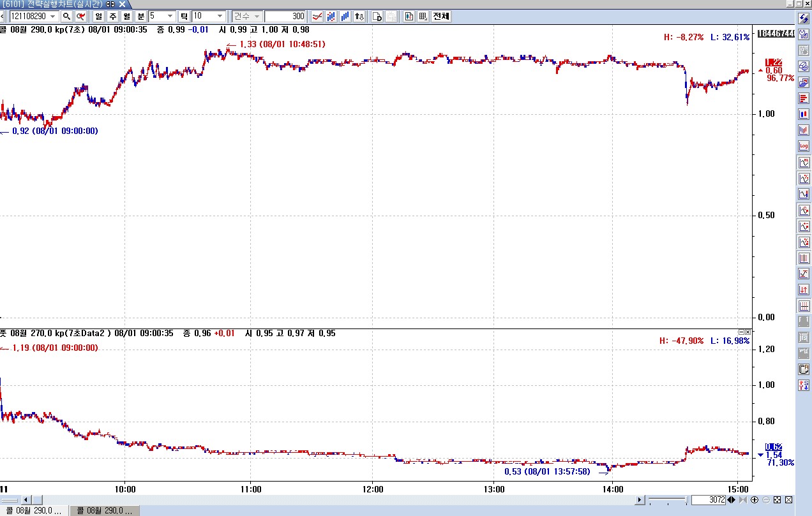
Task: Click the chart zoom slider at bottom right
Action: point(667,499)
